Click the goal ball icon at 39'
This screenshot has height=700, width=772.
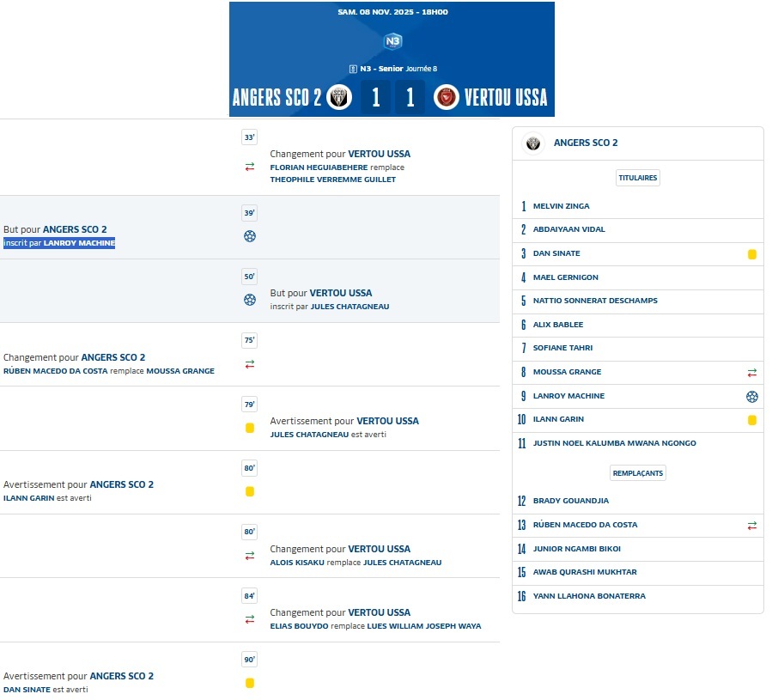tap(250, 236)
